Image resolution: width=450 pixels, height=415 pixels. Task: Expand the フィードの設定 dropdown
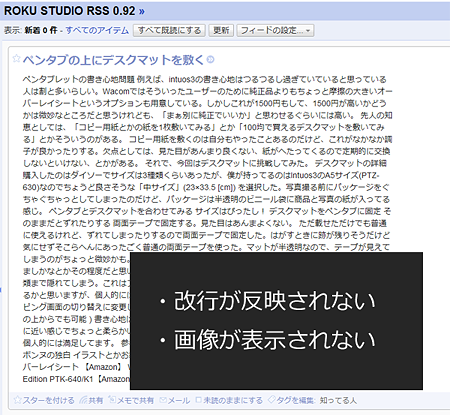[x=275, y=30]
